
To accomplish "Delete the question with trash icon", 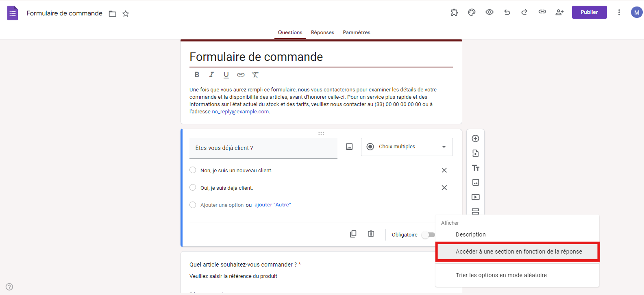I will 371,234.
